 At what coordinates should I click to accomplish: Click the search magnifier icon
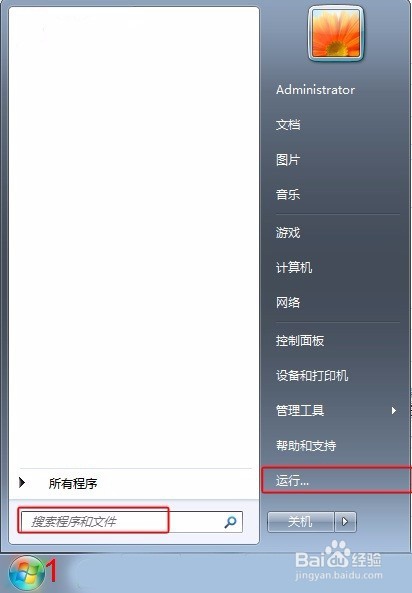tap(230, 522)
